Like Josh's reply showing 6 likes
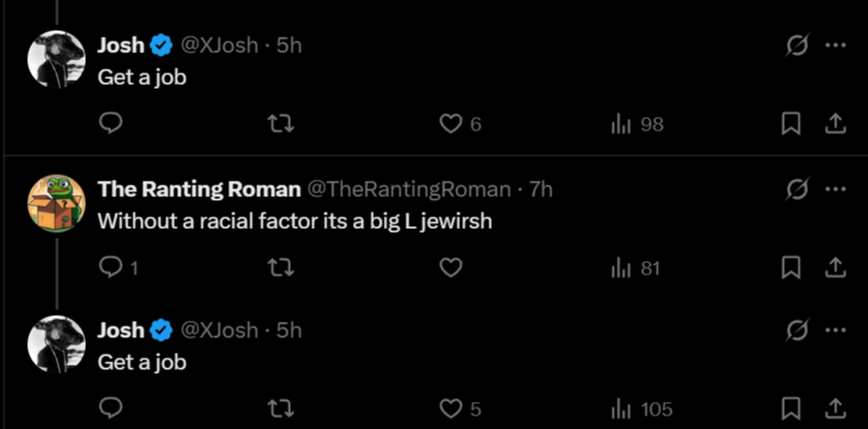Screen dimensions: 868x429 [x=449, y=124]
